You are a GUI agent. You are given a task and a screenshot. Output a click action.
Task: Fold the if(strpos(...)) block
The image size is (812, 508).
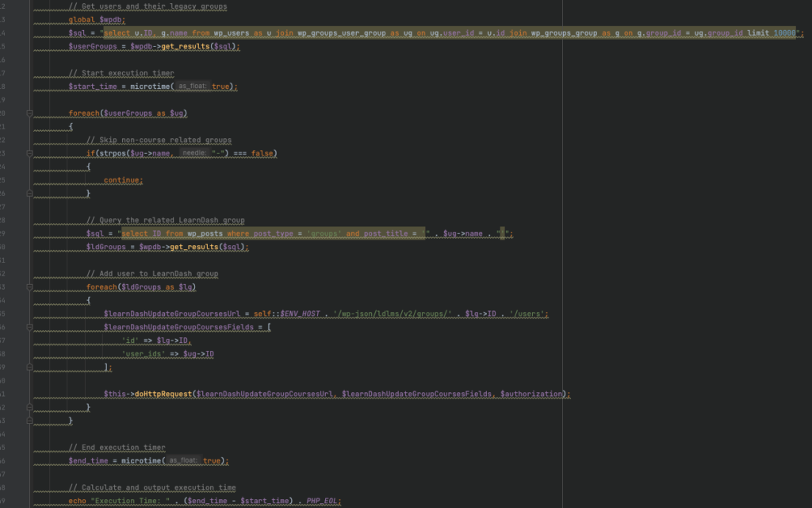click(x=29, y=153)
